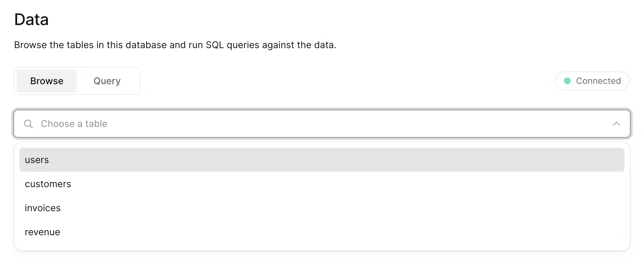This screenshot has width=644, height=264.
Task: Choose revenue from the table list
Action: pyautogui.click(x=42, y=232)
